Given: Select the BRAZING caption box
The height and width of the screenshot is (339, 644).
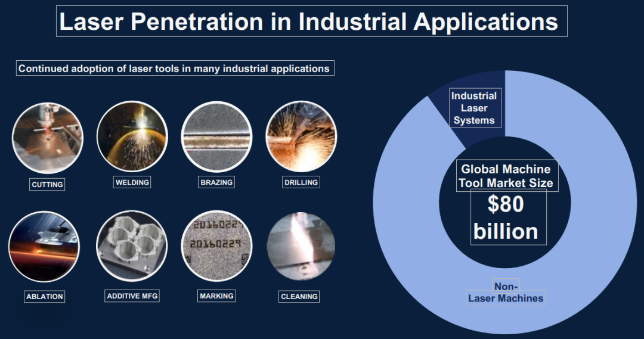Looking at the screenshot, I should click(216, 182).
